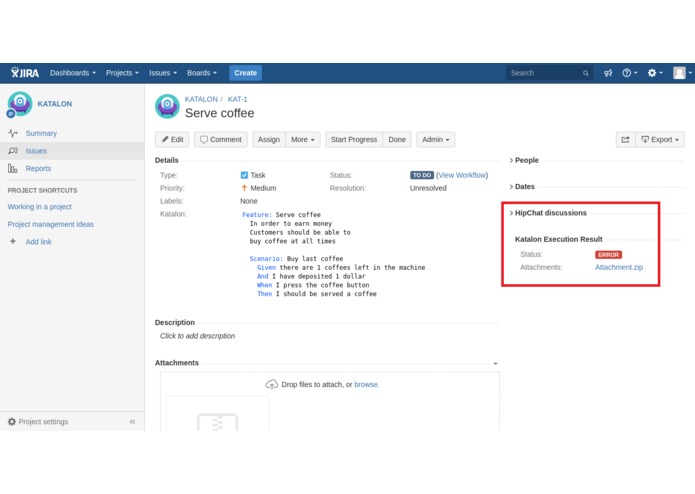Screen dimensions: 695x494
Task: Open the user profile avatar menu
Action: click(x=682, y=73)
